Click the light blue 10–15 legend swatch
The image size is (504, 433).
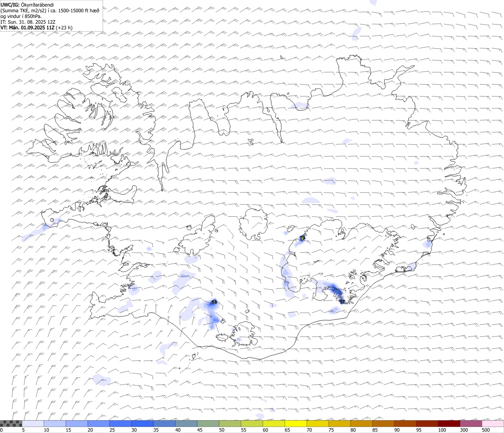55,424
